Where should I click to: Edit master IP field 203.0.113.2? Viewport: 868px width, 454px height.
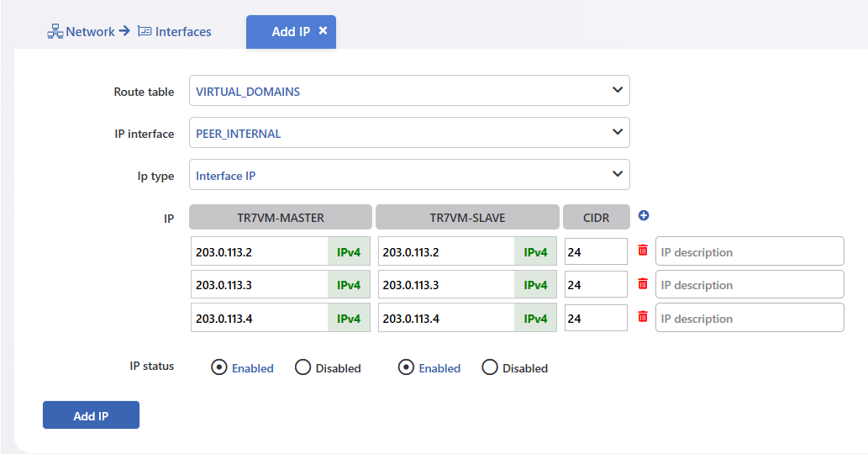coord(260,252)
